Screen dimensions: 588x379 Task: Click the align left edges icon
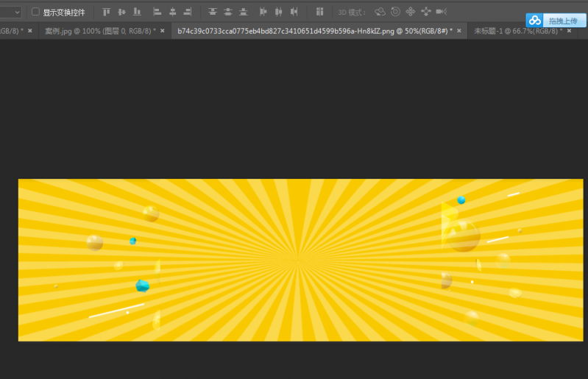[x=157, y=12]
